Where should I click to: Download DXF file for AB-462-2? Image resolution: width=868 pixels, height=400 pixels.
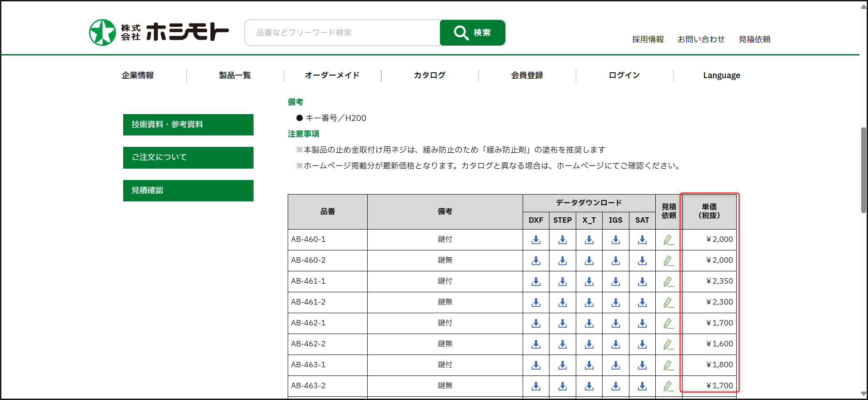coord(536,344)
